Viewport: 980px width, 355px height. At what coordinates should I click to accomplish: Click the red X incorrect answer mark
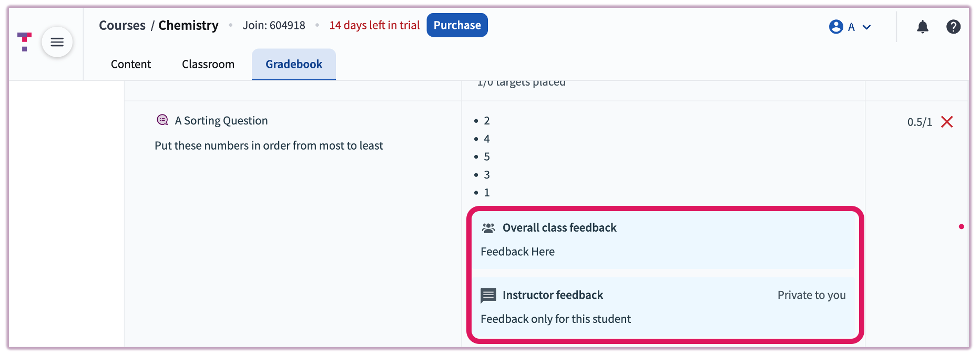click(x=947, y=121)
